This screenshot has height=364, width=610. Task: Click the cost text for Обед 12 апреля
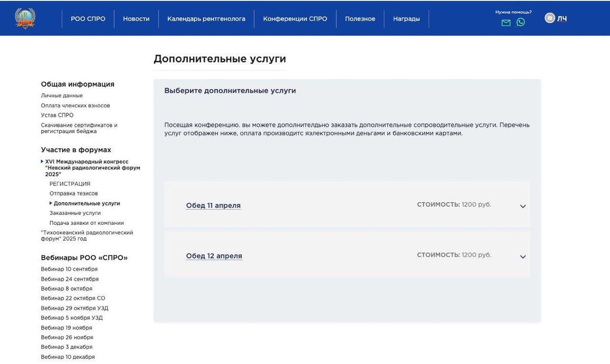[x=454, y=255]
